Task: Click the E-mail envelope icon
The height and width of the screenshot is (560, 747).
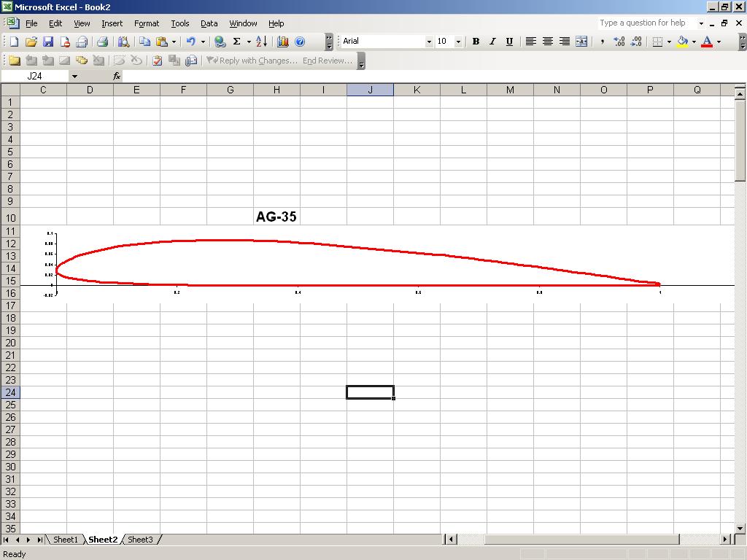Action: coord(82,42)
